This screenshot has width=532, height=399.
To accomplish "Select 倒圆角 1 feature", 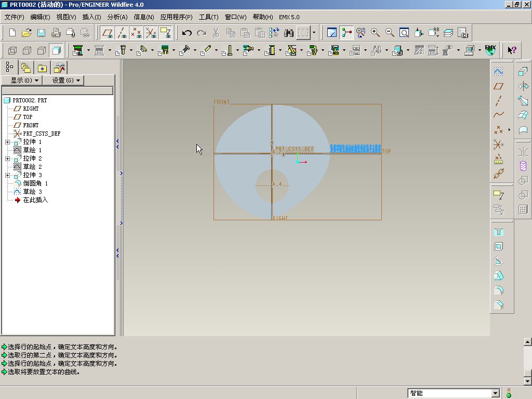I will coord(35,183).
